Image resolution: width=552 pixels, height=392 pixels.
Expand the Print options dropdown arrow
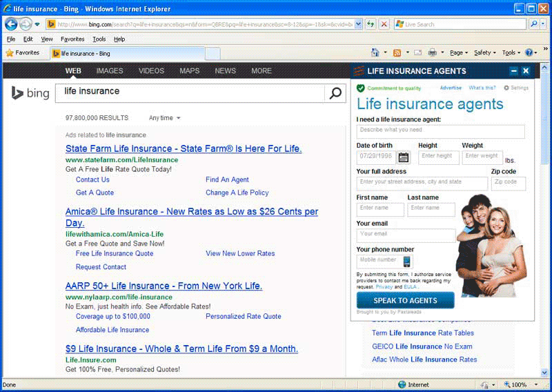[442, 53]
